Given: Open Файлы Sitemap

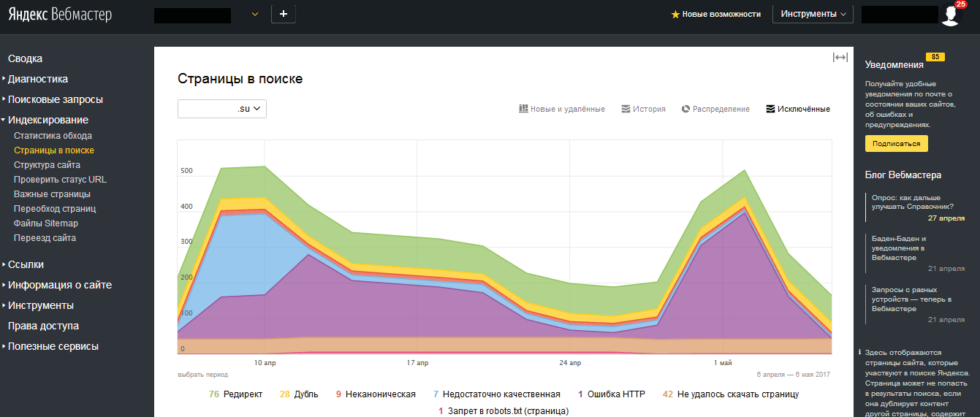Looking at the screenshot, I should tap(46, 223).
